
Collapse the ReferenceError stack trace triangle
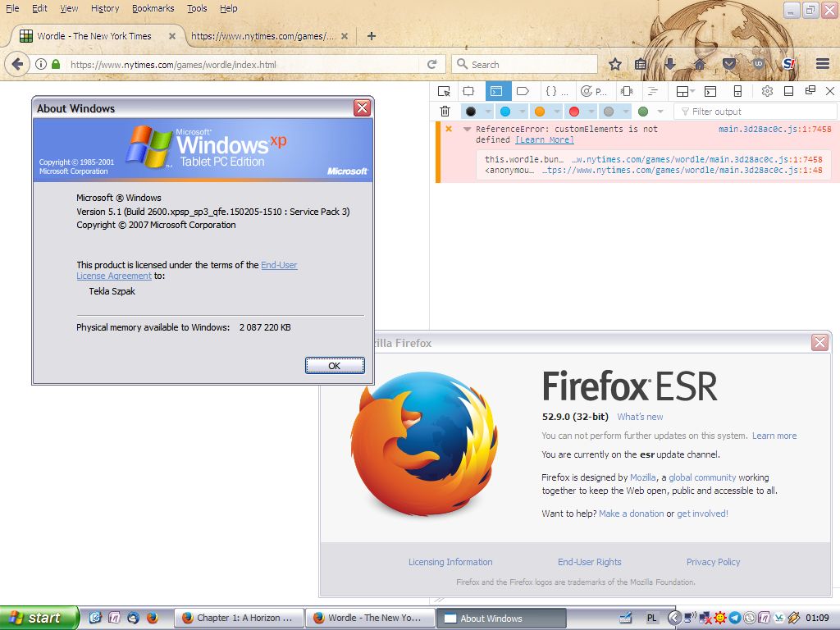coord(467,129)
